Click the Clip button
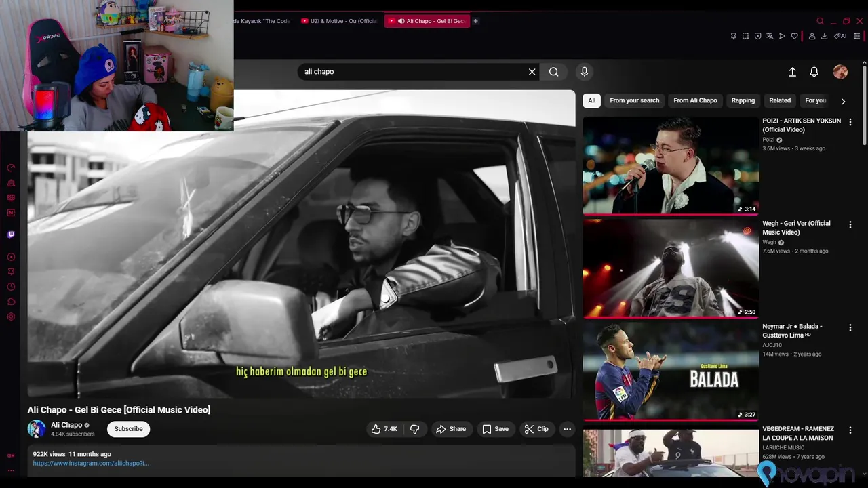 [536, 429]
